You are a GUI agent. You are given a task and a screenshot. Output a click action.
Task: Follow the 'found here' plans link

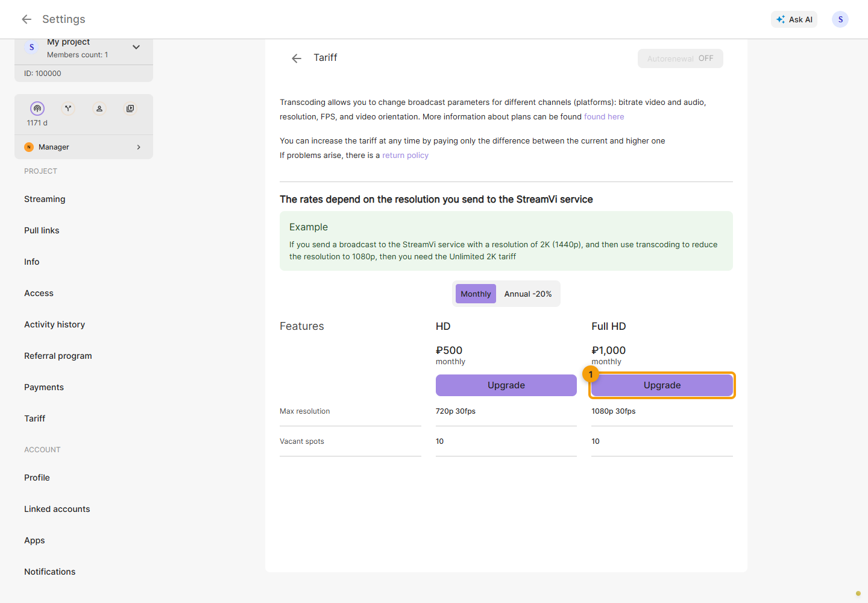[604, 117]
